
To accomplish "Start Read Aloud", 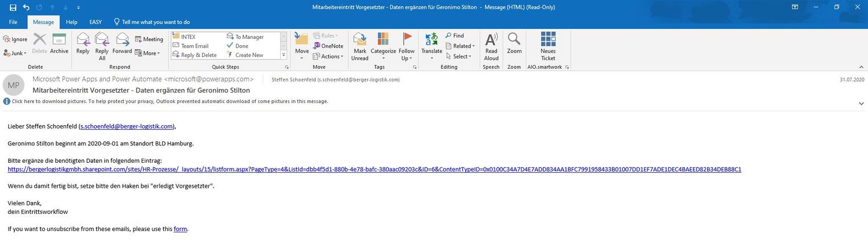I will tap(491, 46).
